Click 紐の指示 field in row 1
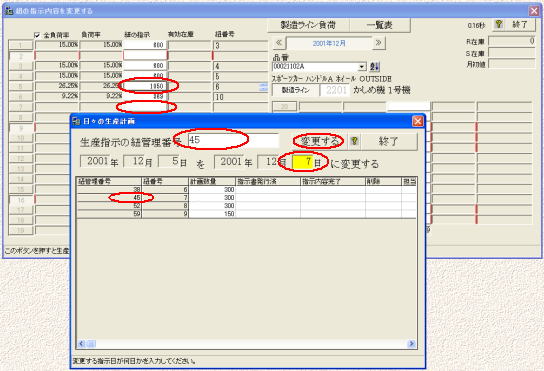 coord(145,45)
